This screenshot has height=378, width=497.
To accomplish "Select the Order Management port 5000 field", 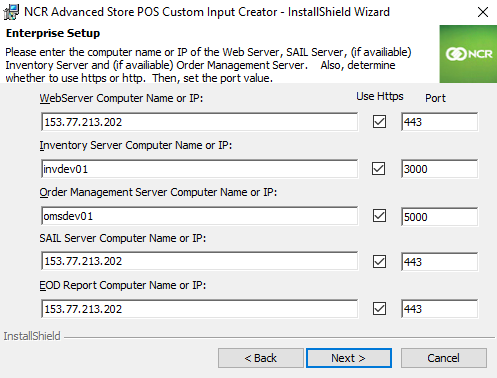I will (440, 217).
